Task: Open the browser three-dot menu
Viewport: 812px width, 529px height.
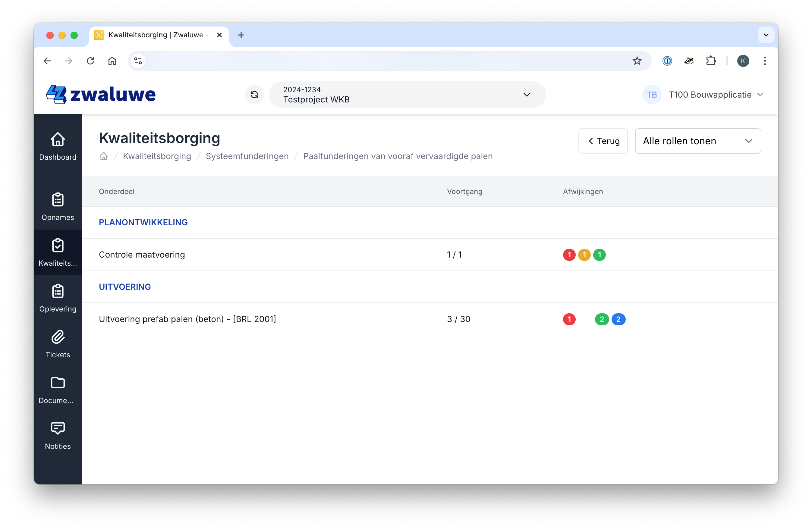Action: 765,61
